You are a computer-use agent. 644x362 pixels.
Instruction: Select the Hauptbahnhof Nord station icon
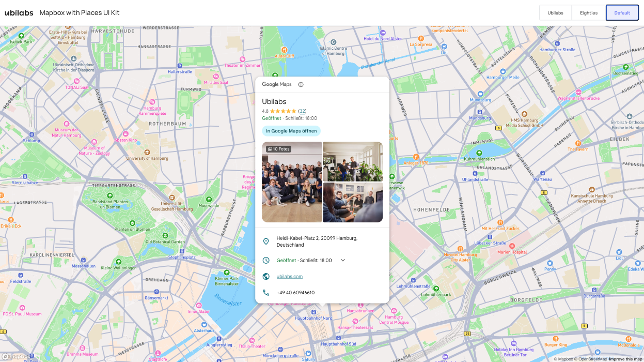click(x=313, y=312)
